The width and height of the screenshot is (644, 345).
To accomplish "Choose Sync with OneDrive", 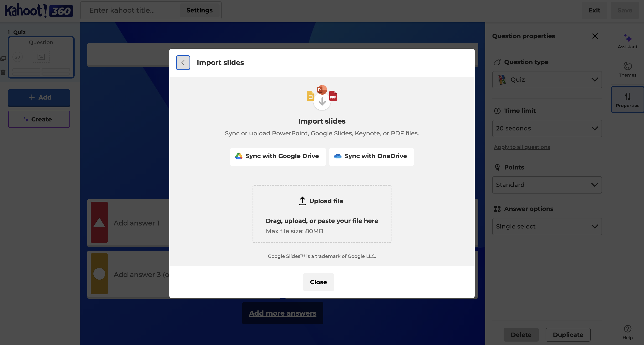I will pos(371,157).
